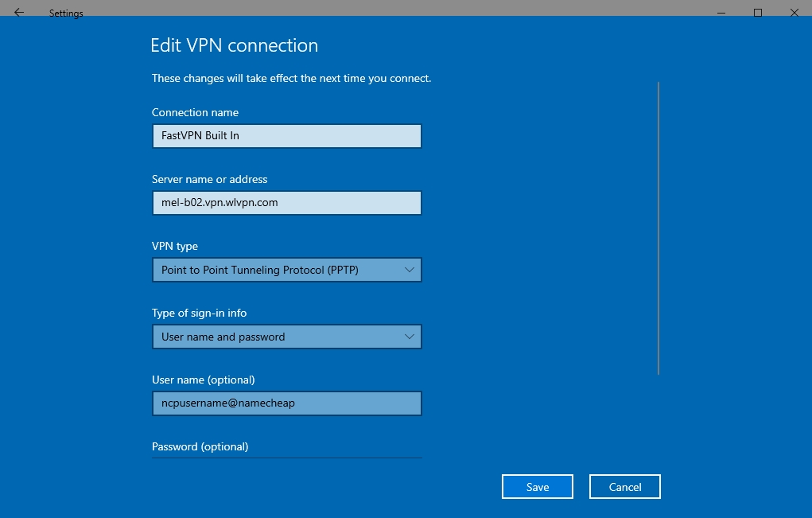The width and height of the screenshot is (812, 518).
Task: Click the 'VPN type' label
Action: (x=175, y=246)
